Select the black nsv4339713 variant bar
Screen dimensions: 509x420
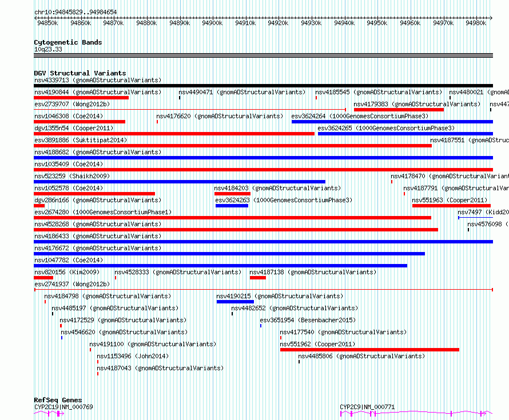263,86
